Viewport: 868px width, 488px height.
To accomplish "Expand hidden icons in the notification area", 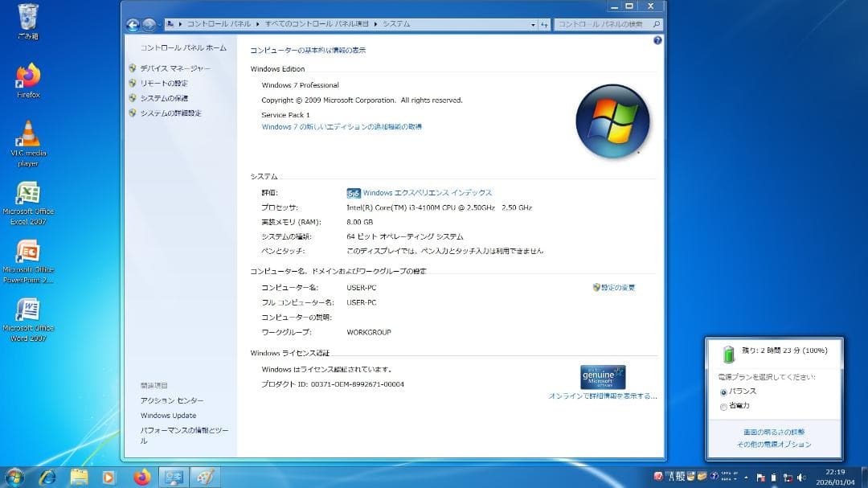I will 745,476.
